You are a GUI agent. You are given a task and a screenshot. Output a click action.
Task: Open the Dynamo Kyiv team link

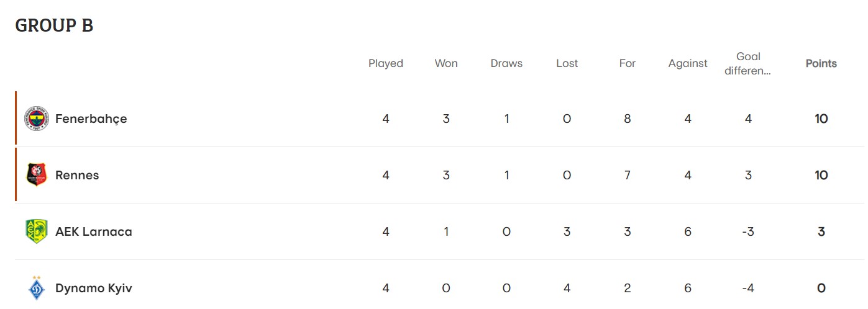(93, 288)
